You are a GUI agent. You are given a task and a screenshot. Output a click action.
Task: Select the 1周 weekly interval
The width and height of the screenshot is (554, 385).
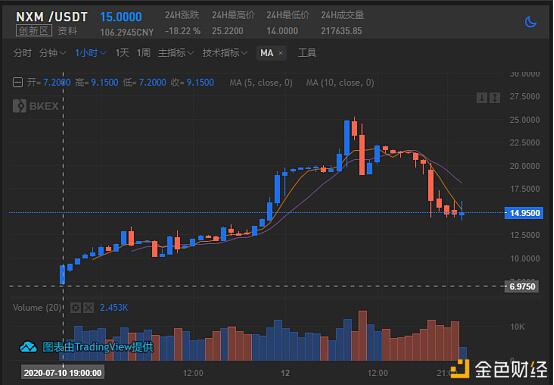[143, 53]
